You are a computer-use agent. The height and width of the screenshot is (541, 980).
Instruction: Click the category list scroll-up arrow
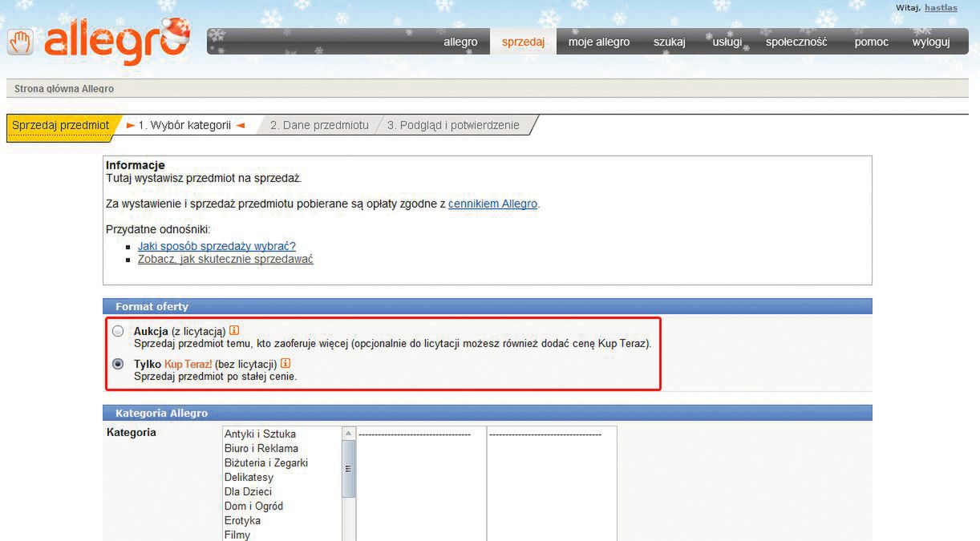click(x=349, y=433)
